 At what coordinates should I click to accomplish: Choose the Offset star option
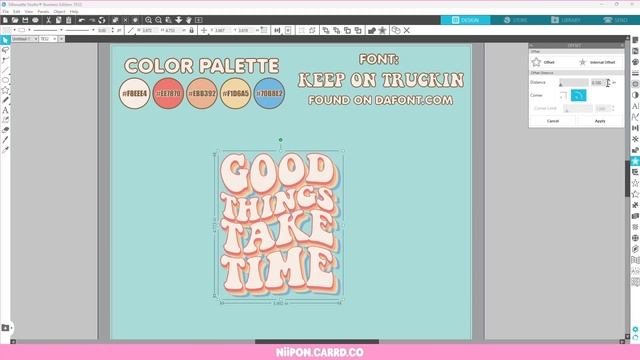pos(543,62)
